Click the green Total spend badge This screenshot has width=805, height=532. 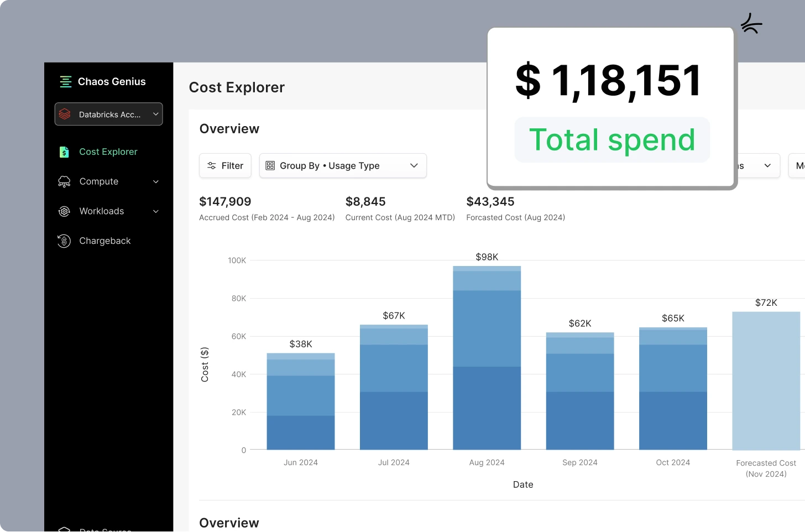click(x=611, y=140)
